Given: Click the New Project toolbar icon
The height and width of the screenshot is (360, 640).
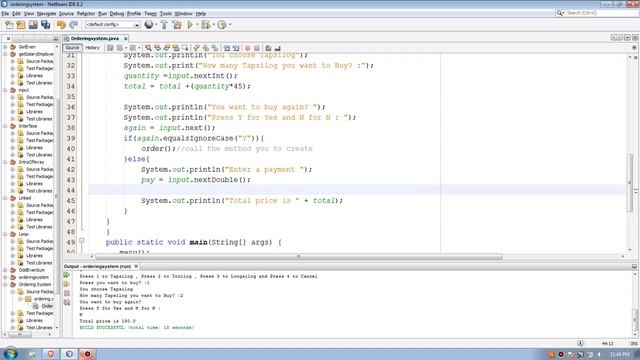Looking at the screenshot, I should (x=21, y=25).
